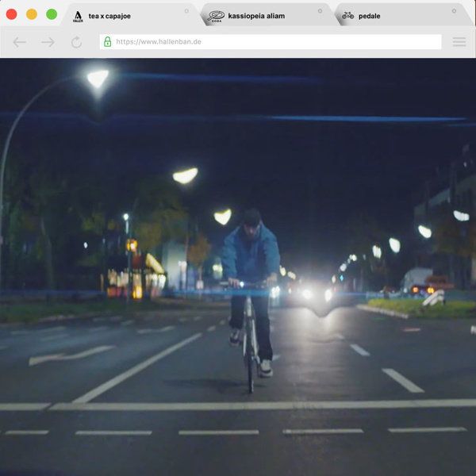Close the "kassiopeia aliam" tab

321,11
